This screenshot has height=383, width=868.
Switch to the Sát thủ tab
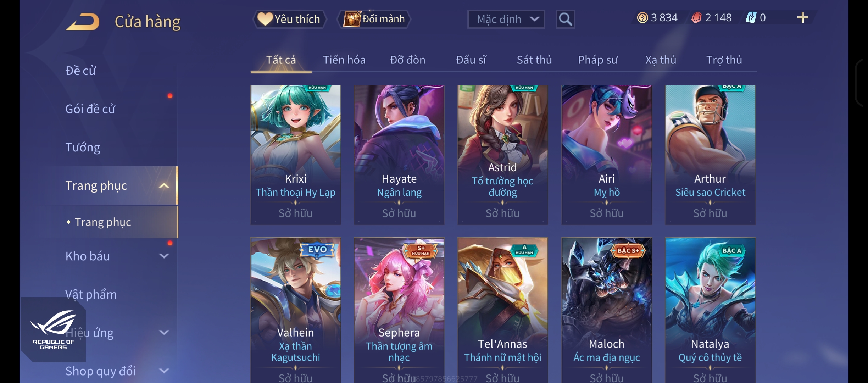534,60
